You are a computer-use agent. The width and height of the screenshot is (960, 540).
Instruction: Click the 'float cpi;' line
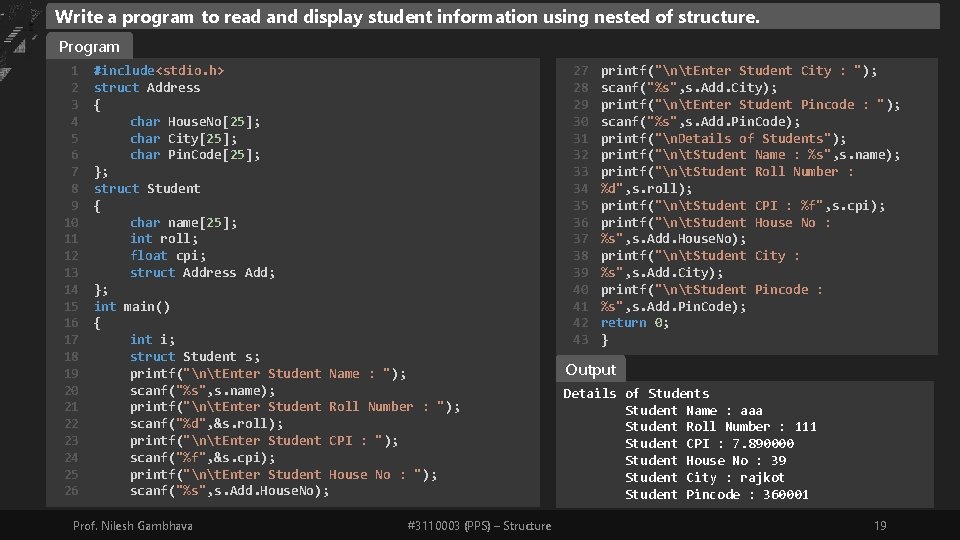[x=168, y=255]
